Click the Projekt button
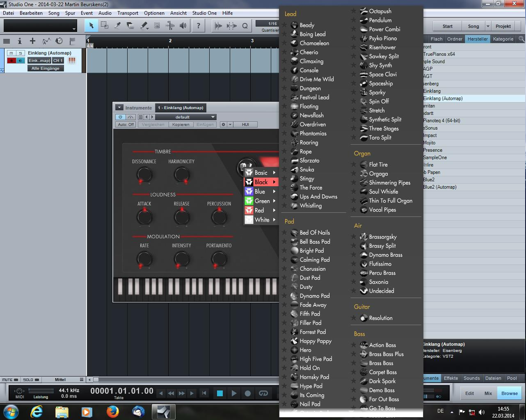The height and width of the screenshot is (420, 526). pos(503,26)
